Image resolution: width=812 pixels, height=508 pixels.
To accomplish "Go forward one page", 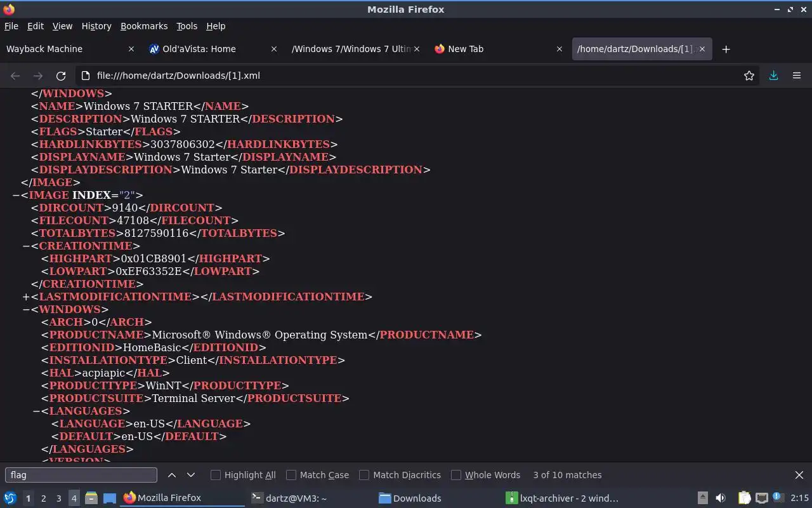I will (x=38, y=76).
